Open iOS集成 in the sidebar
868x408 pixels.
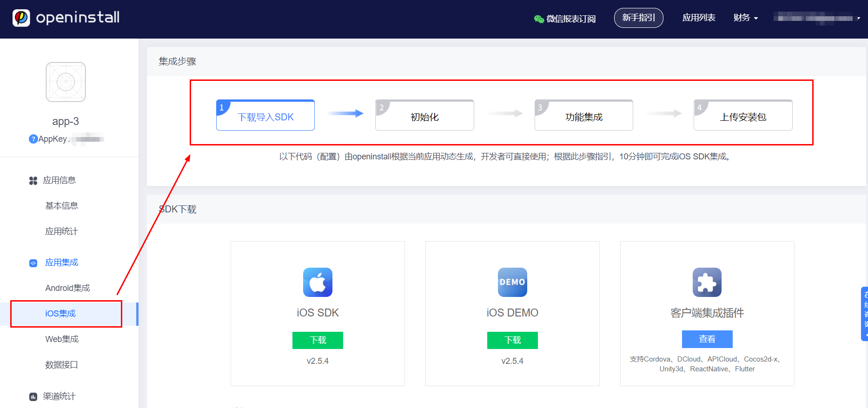pos(60,314)
